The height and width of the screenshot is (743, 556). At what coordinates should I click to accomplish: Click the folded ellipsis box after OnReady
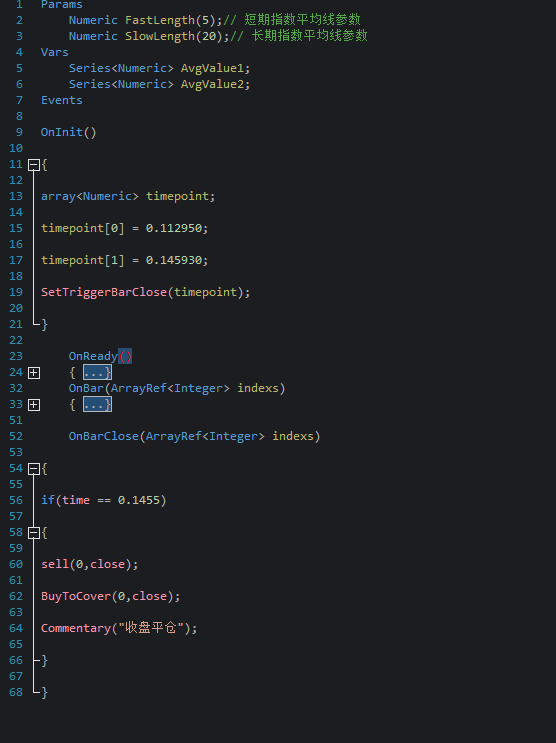97,372
